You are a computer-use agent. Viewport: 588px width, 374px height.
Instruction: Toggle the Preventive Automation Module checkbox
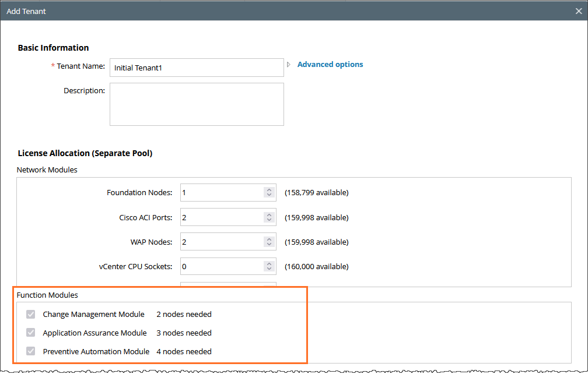(x=31, y=352)
